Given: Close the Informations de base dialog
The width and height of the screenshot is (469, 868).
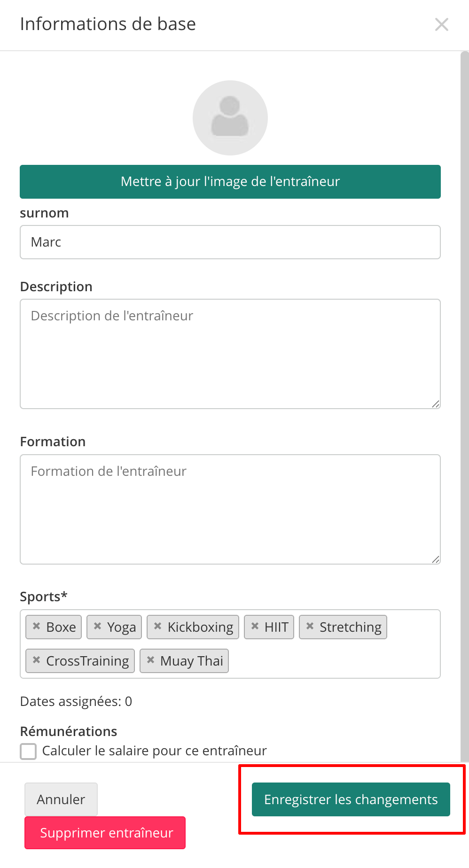Looking at the screenshot, I should tap(442, 24).
